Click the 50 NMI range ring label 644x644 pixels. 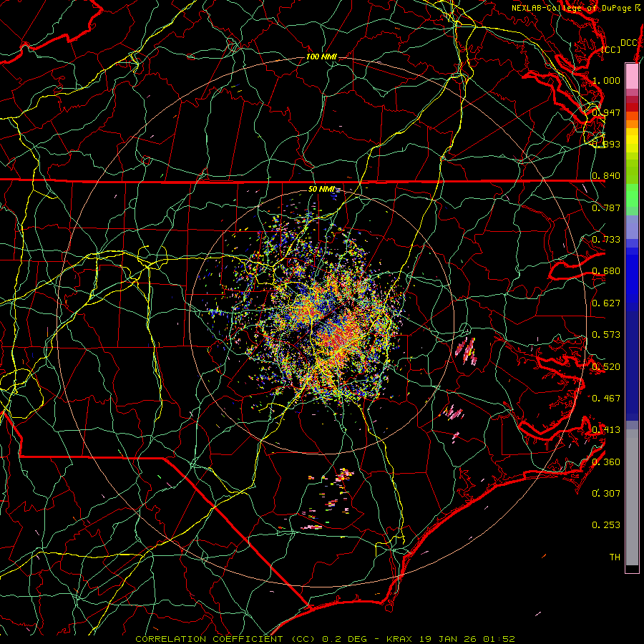click(x=321, y=190)
